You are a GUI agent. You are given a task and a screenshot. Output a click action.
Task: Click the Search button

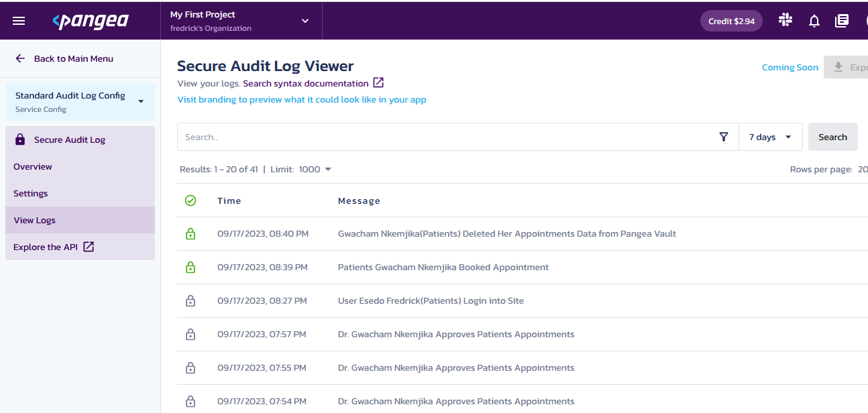[x=832, y=137]
